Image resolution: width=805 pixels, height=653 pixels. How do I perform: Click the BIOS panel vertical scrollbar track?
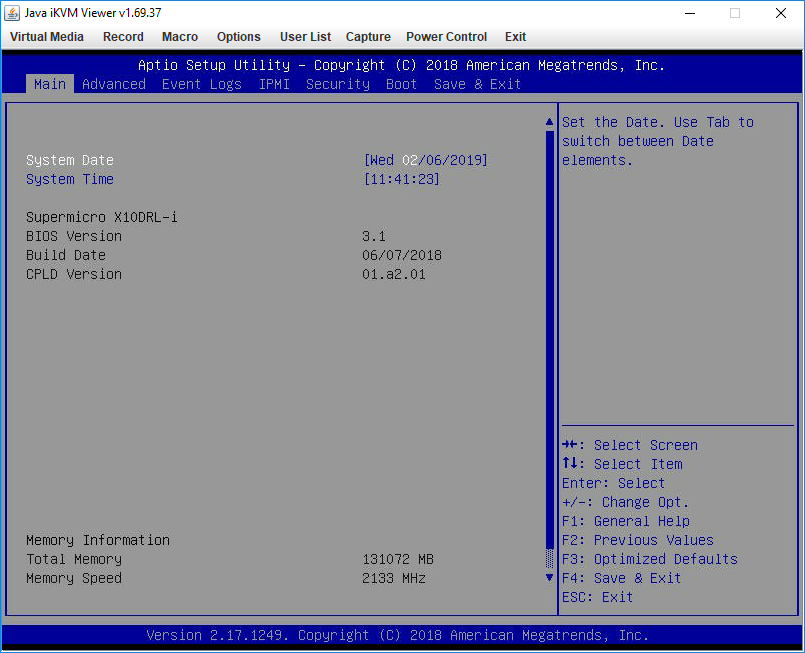(549, 349)
